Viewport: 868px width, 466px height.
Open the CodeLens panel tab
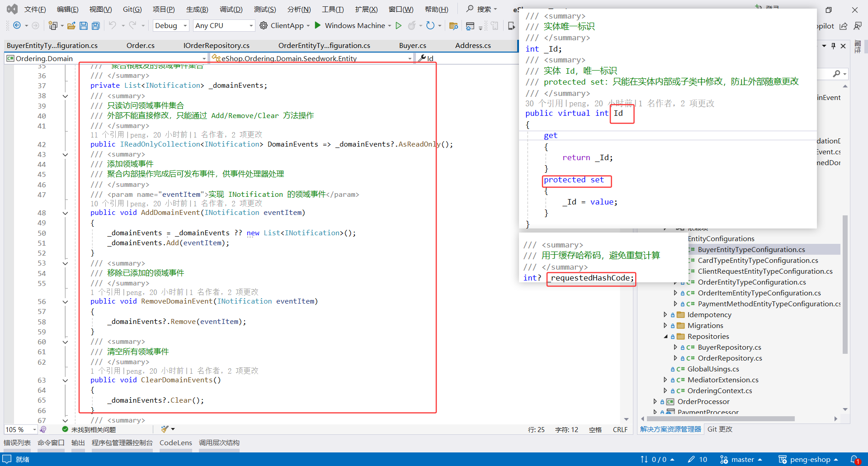point(176,442)
